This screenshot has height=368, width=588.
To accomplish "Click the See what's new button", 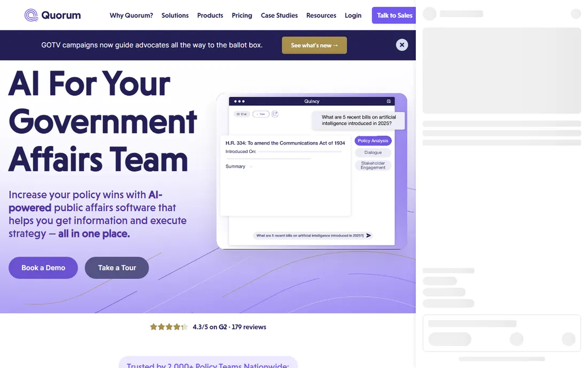I will tap(314, 45).
